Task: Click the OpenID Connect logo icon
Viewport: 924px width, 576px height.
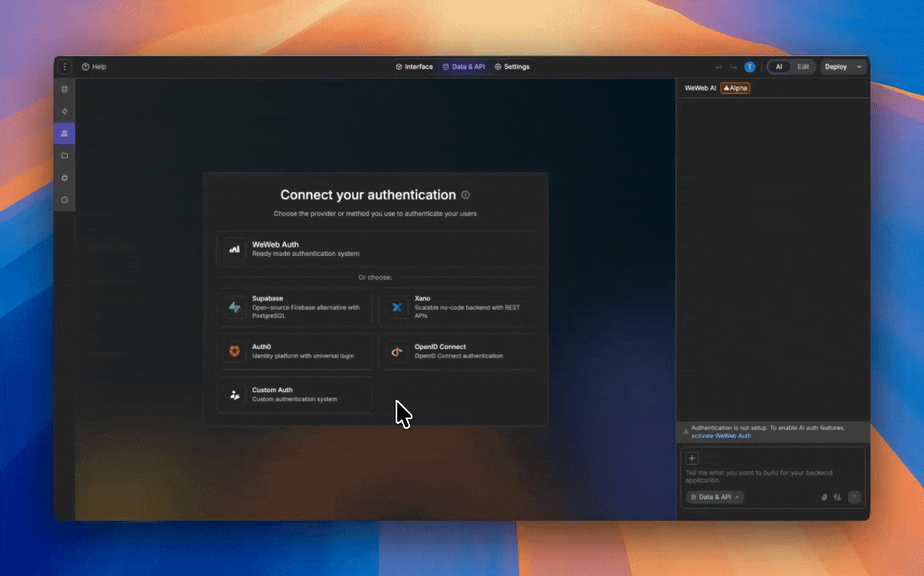Action: pos(397,351)
